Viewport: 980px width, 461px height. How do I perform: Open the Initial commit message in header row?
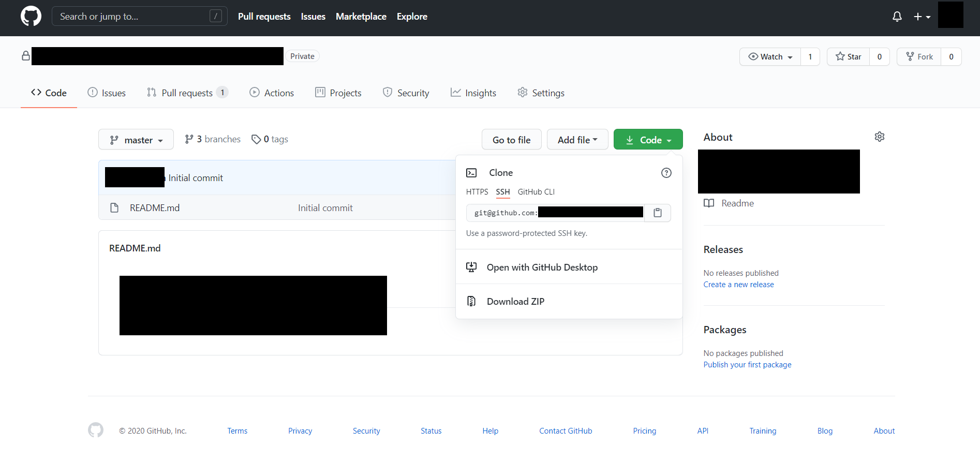pos(196,177)
